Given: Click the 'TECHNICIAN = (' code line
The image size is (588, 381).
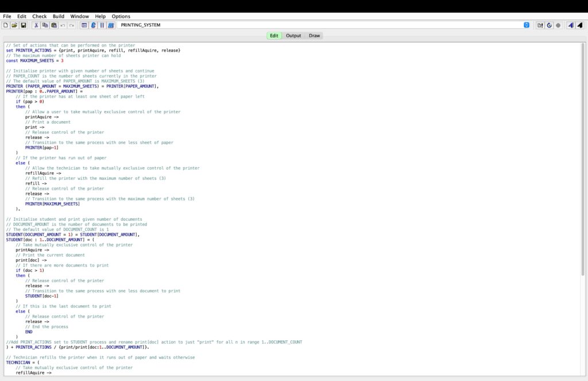Looking at the screenshot, I should 22,363.
